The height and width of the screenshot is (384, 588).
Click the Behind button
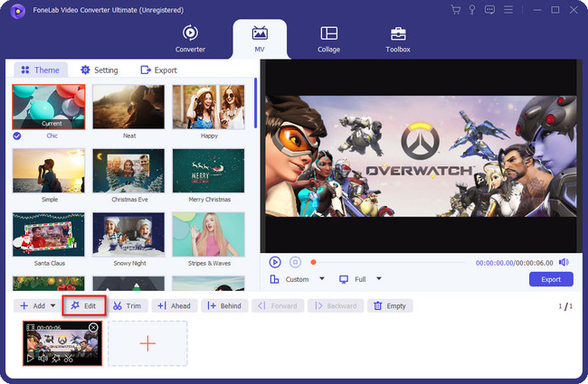tap(223, 305)
